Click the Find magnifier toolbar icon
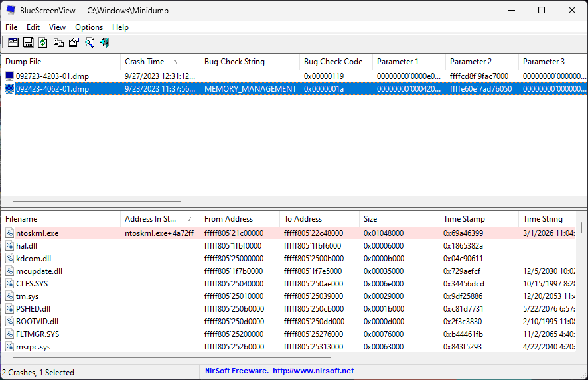 (89, 42)
